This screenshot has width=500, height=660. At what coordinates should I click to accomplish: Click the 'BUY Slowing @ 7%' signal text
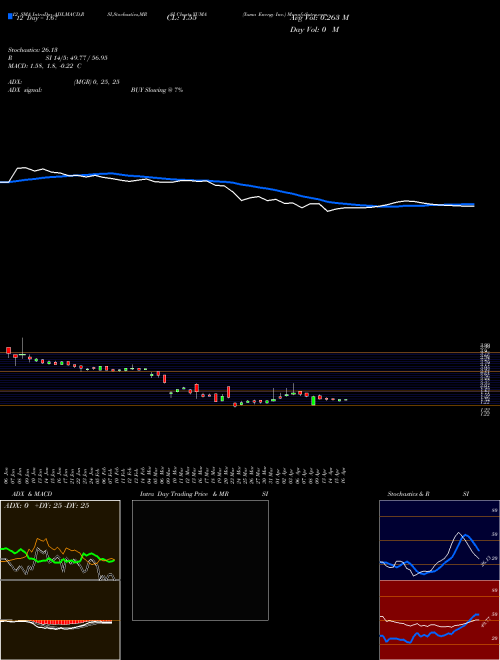[157, 90]
